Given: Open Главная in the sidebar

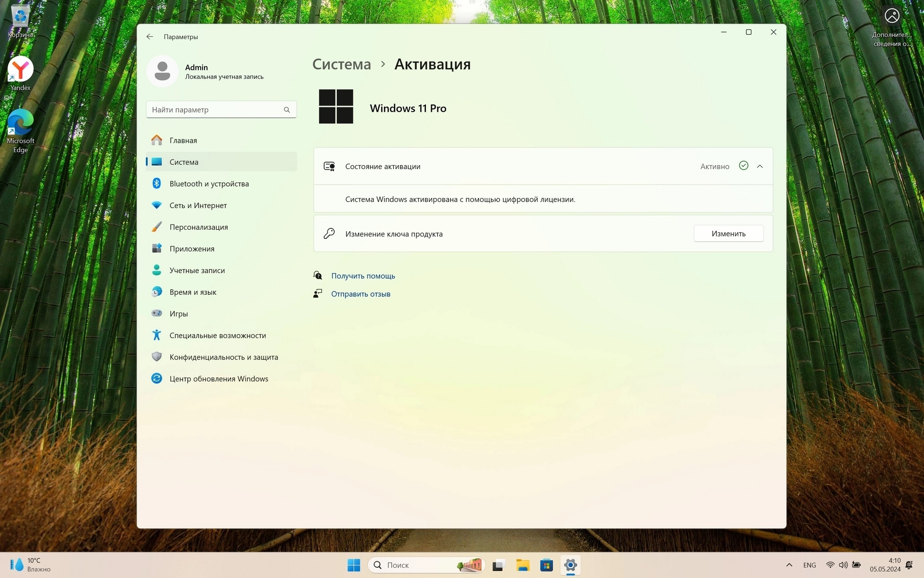Looking at the screenshot, I should pyautogui.click(x=183, y=141).
